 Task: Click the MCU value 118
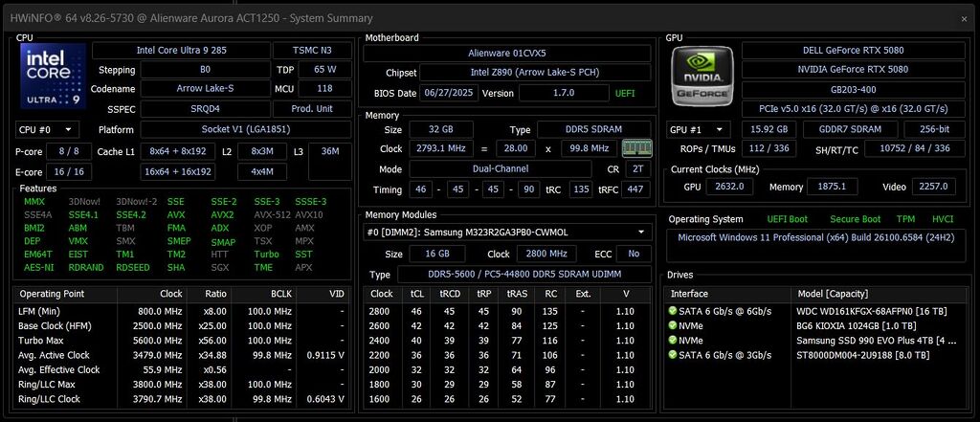(324, 88)
